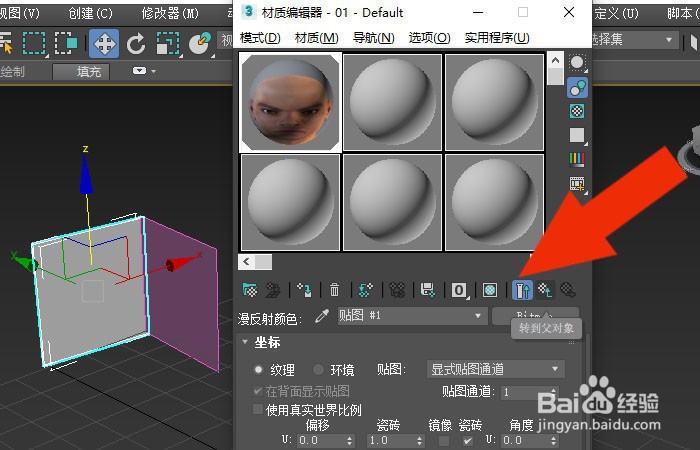Select the second sample slot in top row
Screen dimensions: 700x450
[392, 102]
